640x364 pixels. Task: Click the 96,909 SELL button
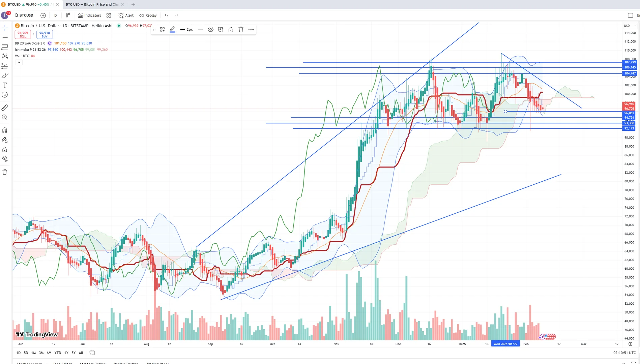pos(23,34)
